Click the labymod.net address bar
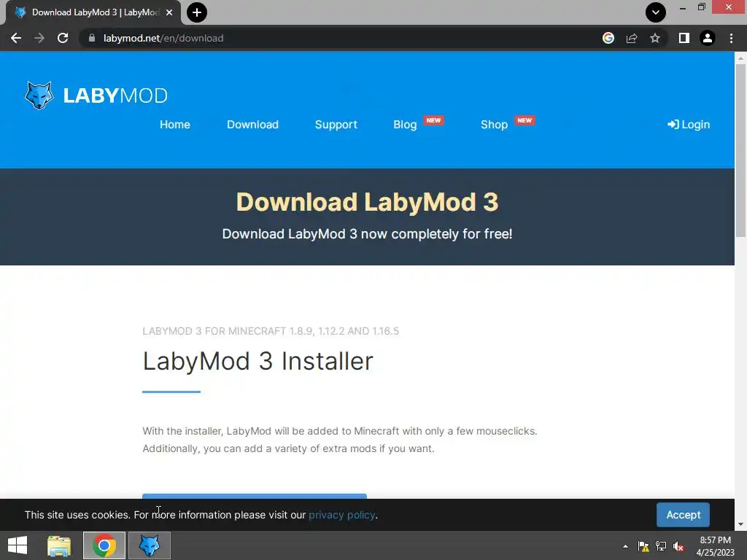This screenshot has width=747, height=560. [343, 38]
